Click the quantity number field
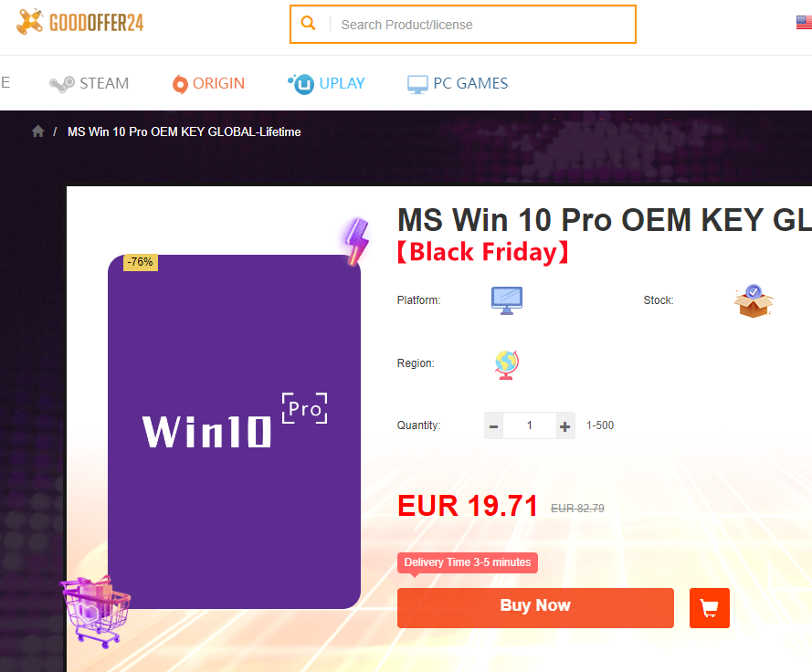The image size is (812, 672). tap(529, 425)
